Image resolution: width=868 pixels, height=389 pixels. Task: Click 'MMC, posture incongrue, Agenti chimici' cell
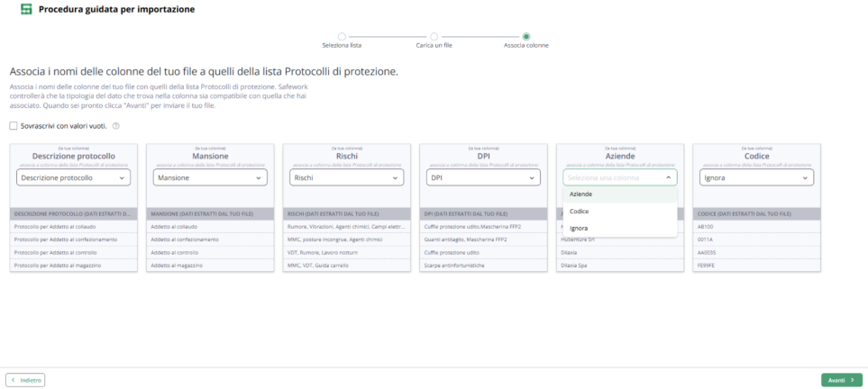pos(347,240)
